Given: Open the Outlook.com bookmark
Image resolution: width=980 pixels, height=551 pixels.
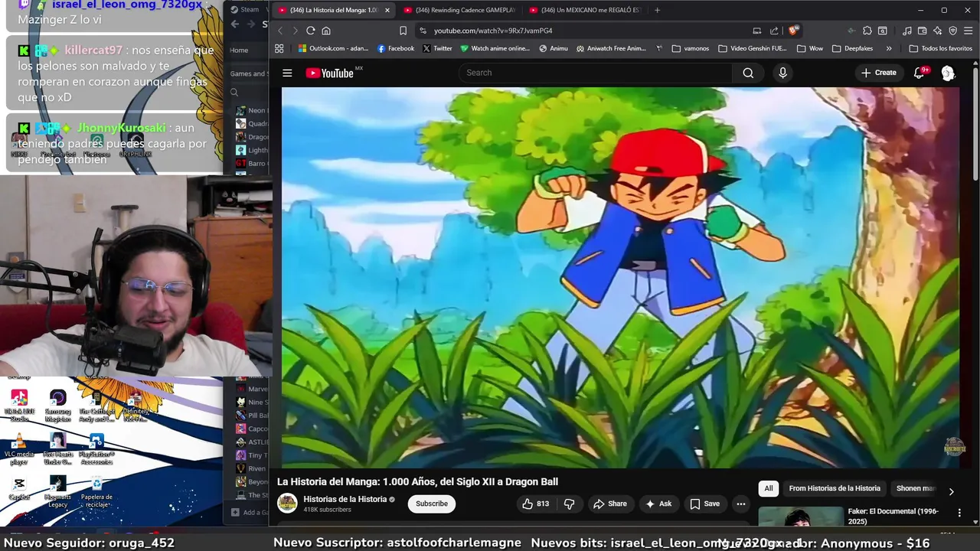Looking at the screenshot, I should [333, 48].
